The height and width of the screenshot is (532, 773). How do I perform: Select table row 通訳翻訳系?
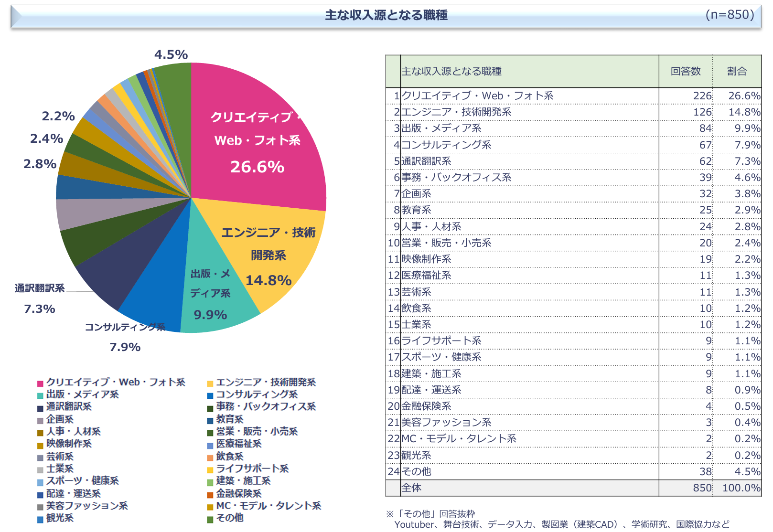point(573,161)
